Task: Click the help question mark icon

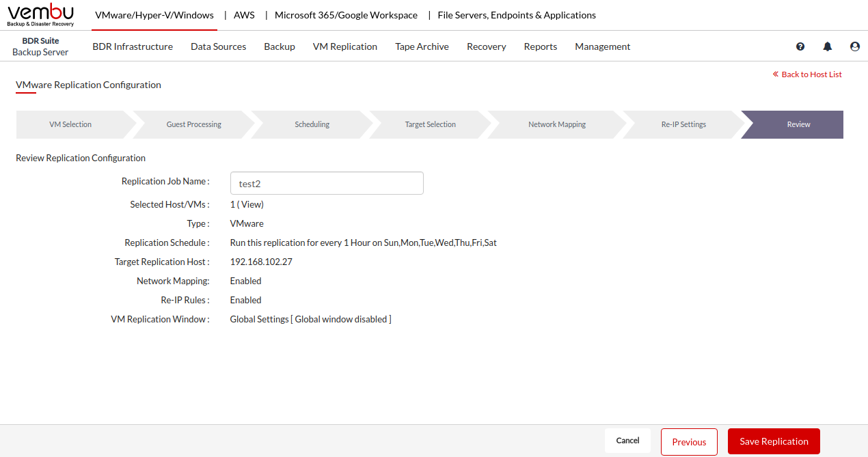Action: (800, 46)
